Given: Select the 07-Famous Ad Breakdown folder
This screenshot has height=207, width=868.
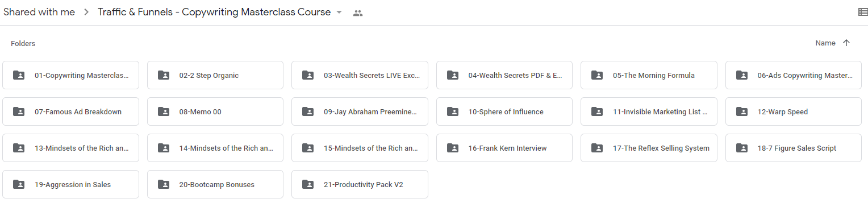Looking at the screenshot, I should 70,111.
